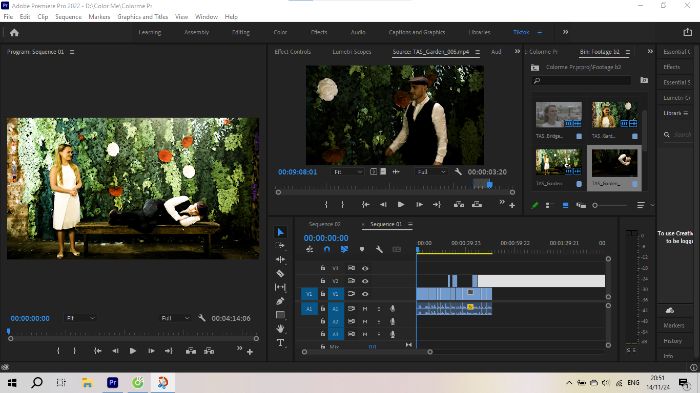Open History panel on right side
This screenshot has width=700, height=393.
pos(672,341)
